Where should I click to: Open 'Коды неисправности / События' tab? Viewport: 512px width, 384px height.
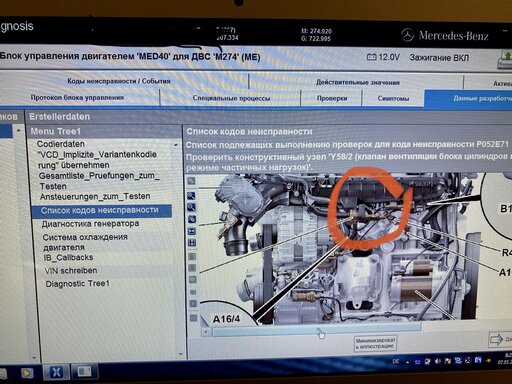119,81
